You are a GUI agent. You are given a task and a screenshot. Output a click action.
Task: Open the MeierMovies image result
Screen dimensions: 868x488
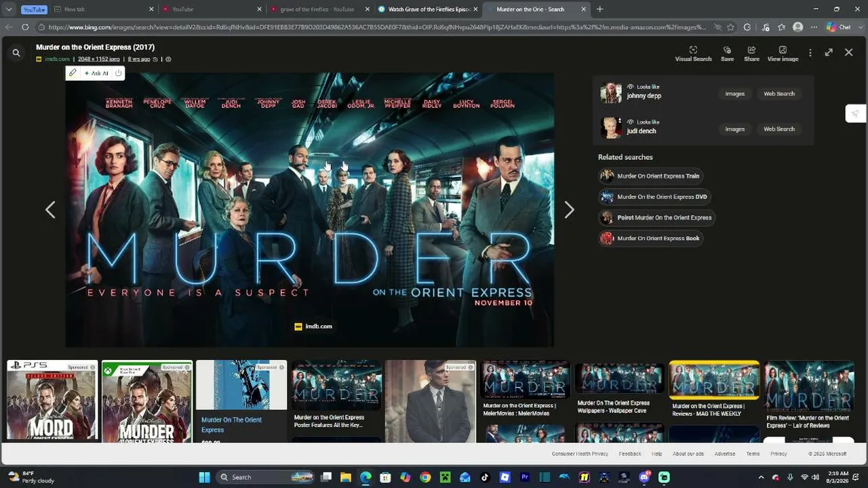525,389
